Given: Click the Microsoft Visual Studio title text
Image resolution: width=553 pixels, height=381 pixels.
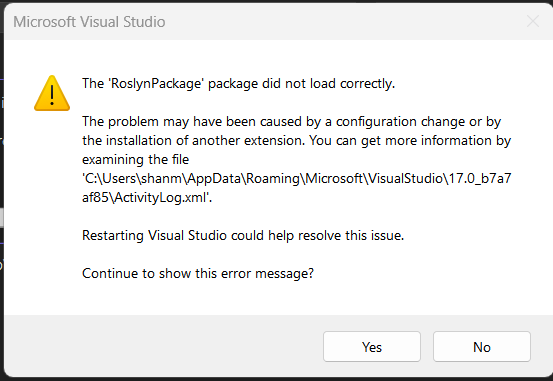Looking at the screenshot, I should 89,22.
